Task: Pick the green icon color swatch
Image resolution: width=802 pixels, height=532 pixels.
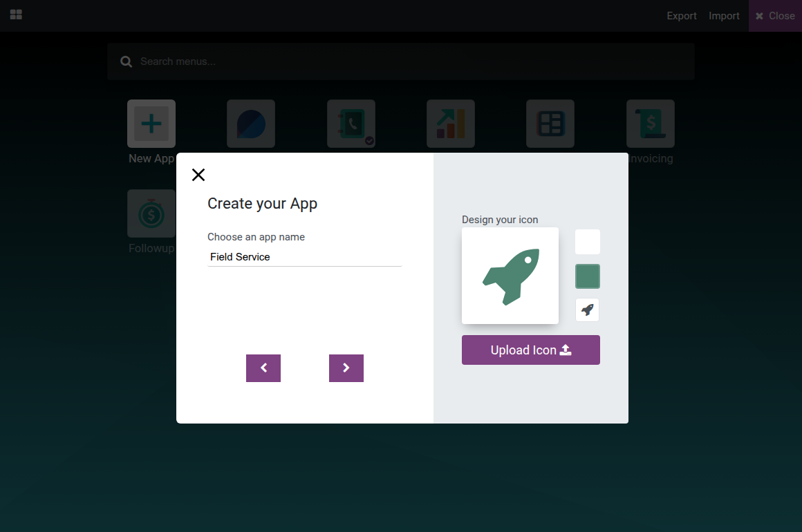Action: tap(588, 276)
